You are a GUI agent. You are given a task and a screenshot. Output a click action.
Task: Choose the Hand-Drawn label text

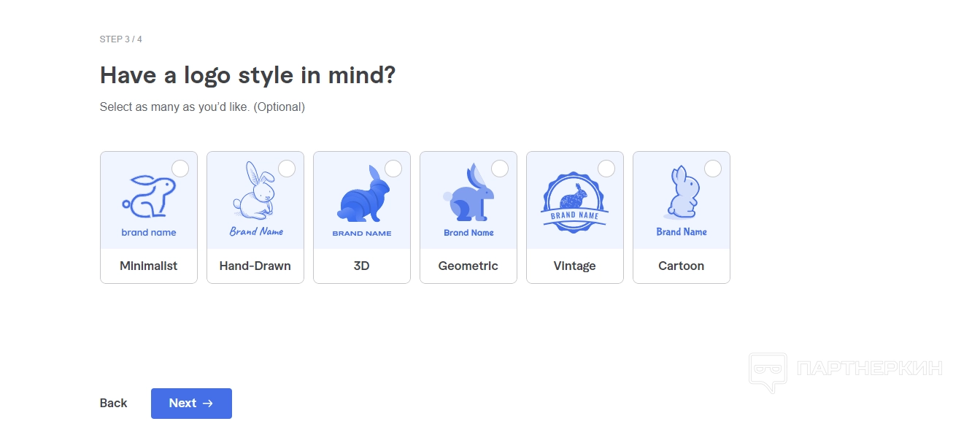pyautogui.click(x=255, y=266)
